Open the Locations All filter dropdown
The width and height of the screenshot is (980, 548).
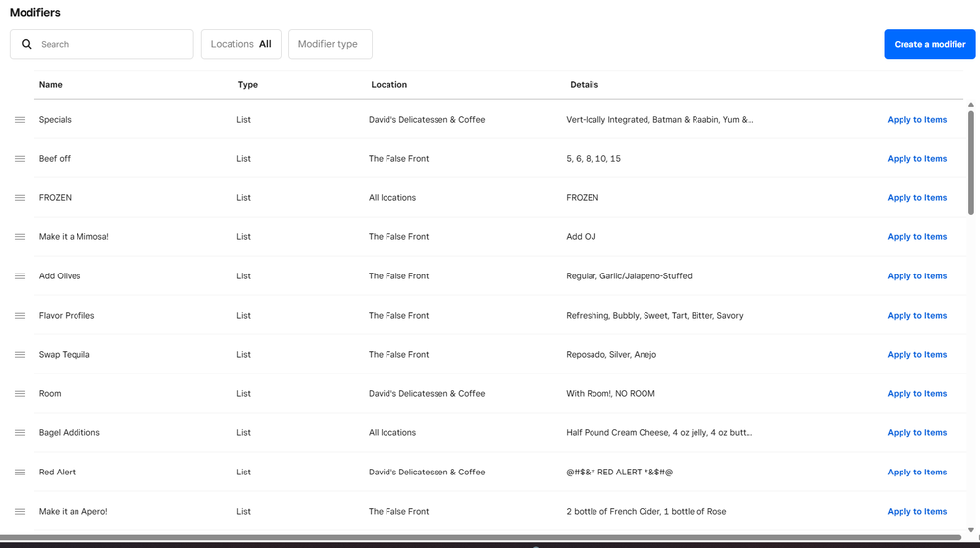240,44
